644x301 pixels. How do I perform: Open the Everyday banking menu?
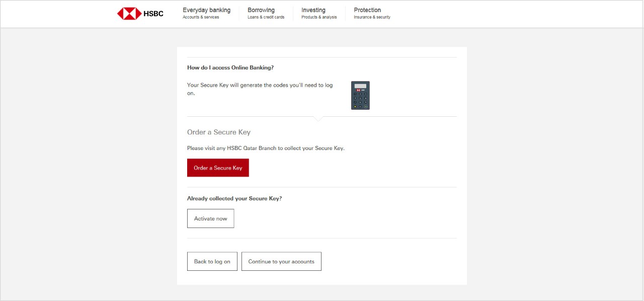coord(206,13)
